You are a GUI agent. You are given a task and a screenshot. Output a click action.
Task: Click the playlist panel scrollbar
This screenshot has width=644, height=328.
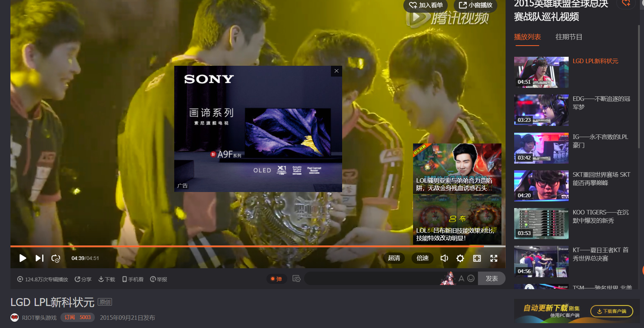coord(639,86)
